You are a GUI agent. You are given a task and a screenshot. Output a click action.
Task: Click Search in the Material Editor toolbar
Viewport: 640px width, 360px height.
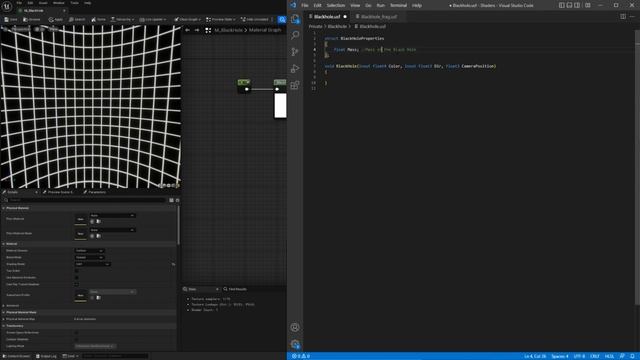click(x=77, y=19)
